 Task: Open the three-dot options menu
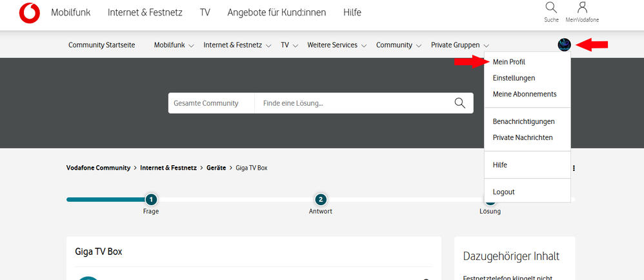[574, 168]
